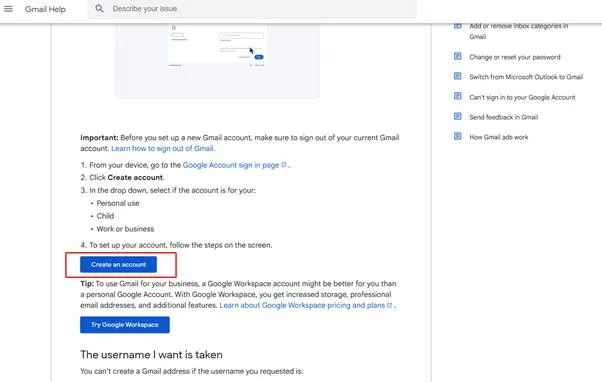This screenshot has width=602, height=382.
Task: Click article icon beside 'Add or remove inbox categories'
Action: coord(458,26)
